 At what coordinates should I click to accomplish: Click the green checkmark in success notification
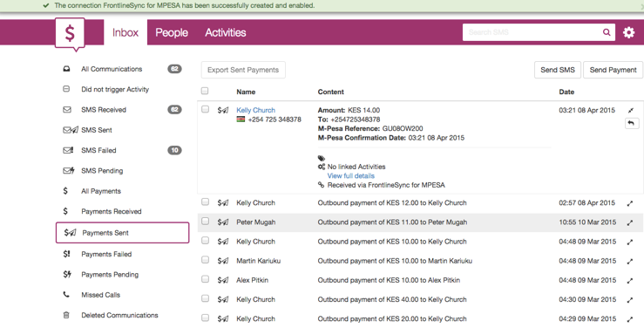pyautogui.click(x=46, y=6)
